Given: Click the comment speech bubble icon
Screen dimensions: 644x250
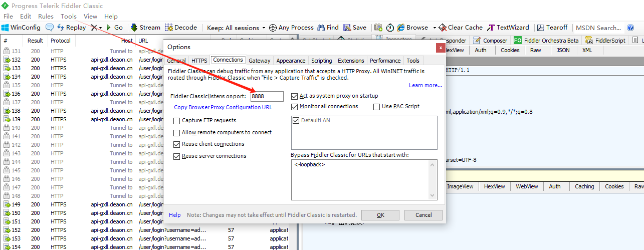Looking at the screenshot, I should 50,28.
